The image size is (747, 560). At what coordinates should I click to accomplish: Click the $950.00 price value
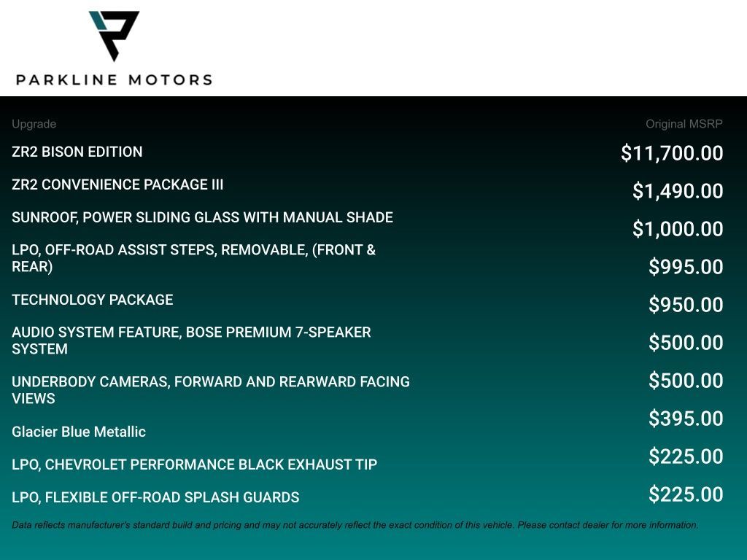coord(686,305)
